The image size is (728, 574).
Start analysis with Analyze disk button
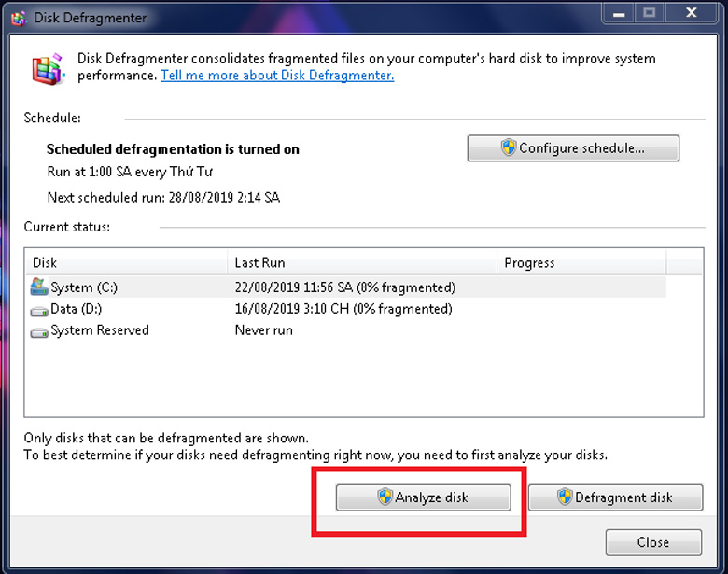point(423,497)
